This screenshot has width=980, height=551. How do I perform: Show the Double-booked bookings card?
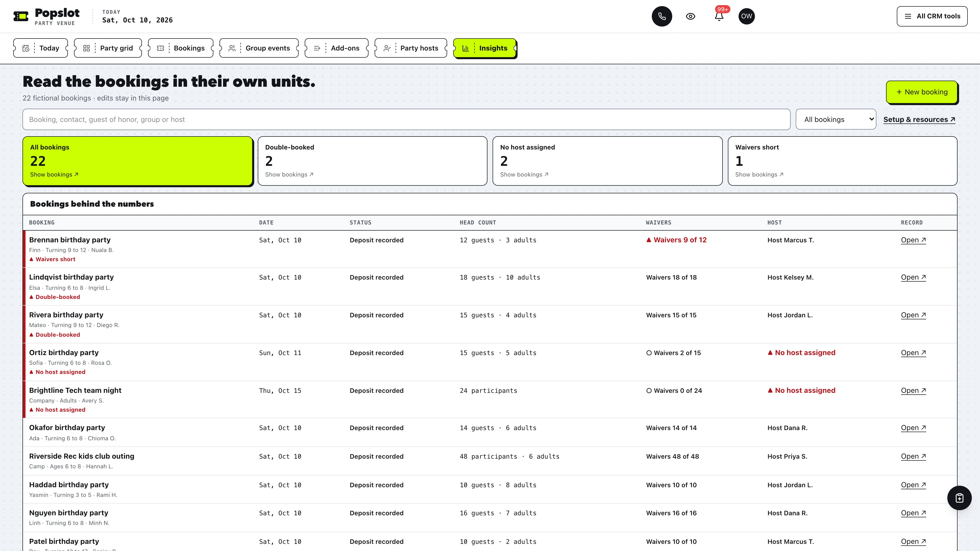click(x=372, y=161)
